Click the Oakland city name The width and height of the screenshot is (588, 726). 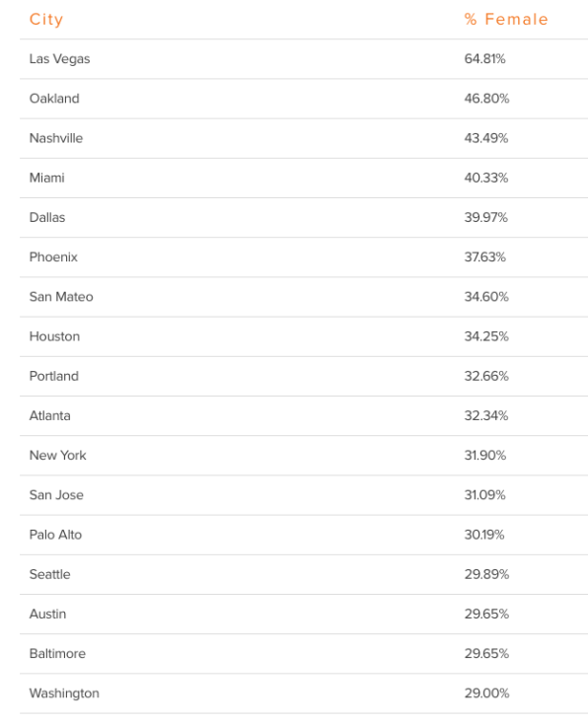click(54, 99)
